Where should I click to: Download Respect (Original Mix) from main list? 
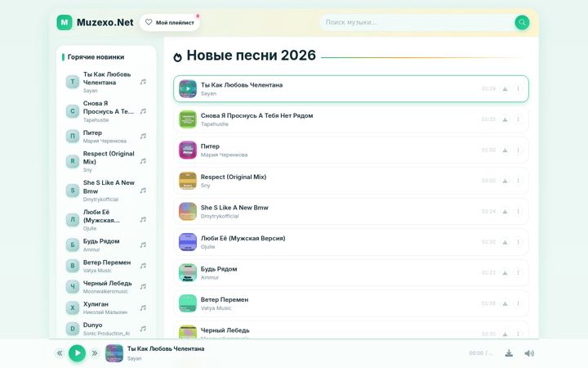click(506, 181)
